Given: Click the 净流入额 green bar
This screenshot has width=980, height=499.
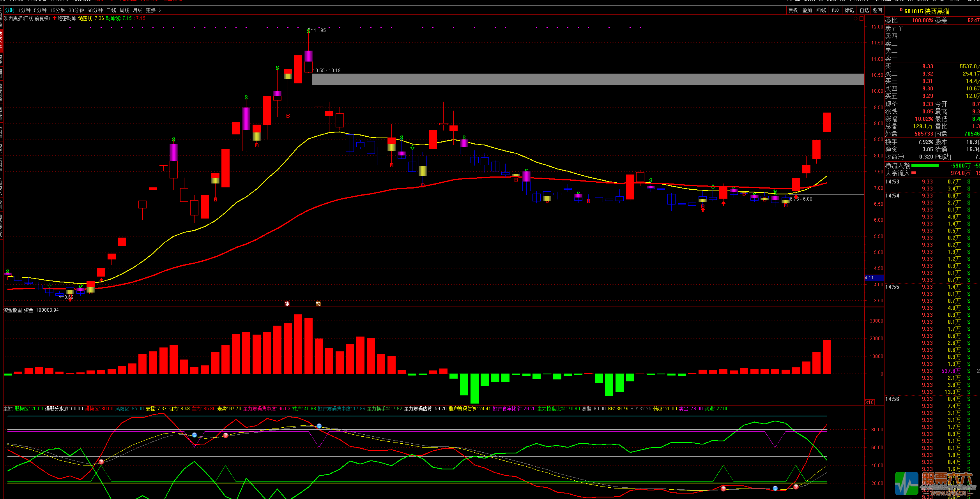Looking at the screenshot, I should coord(925,166).
